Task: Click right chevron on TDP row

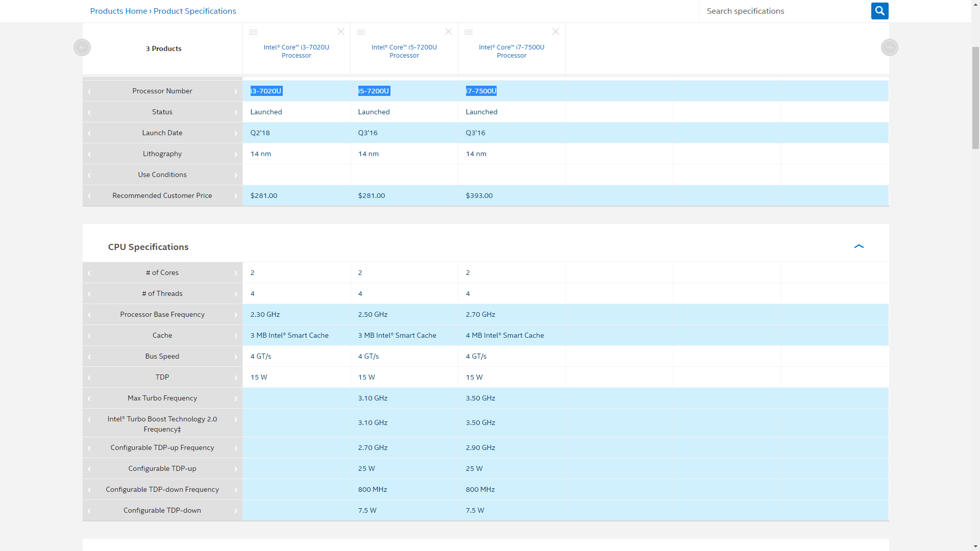Action: (x=236, y=378)
